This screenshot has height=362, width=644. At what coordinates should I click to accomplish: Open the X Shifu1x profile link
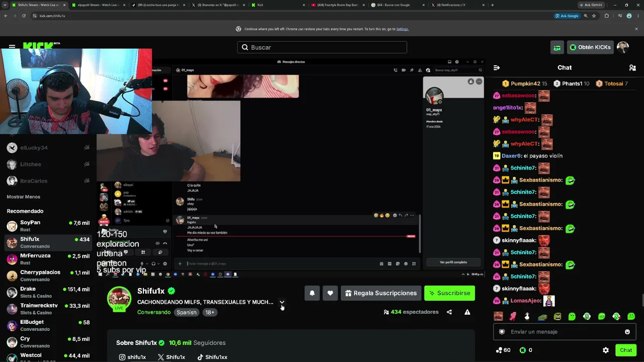coord(172,357)
